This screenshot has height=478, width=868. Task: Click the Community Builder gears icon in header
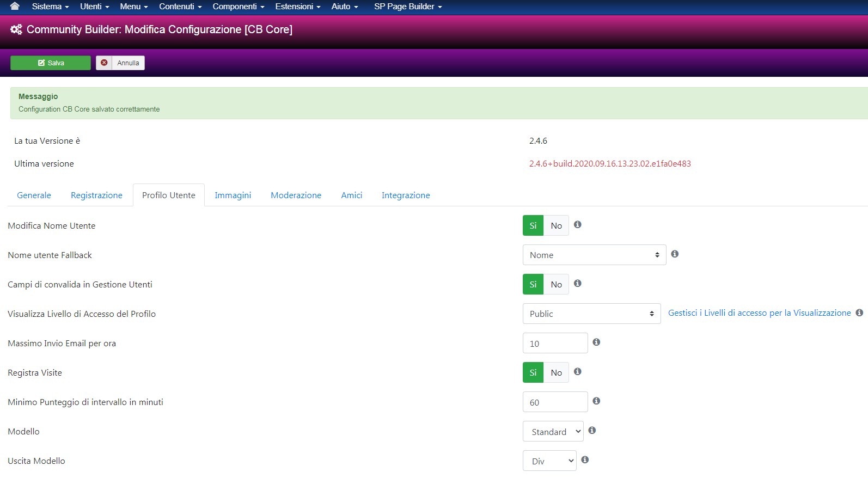(x=16, y=29)
